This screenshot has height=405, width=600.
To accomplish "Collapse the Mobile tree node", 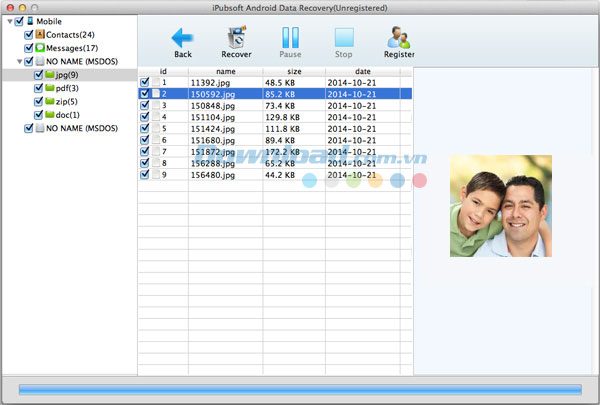I will tap(10, 21).
